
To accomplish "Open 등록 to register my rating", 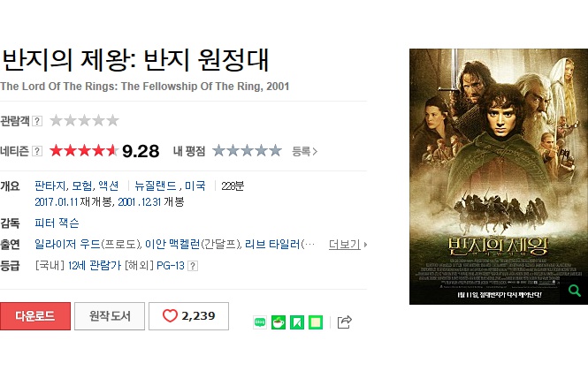I will click(304, 151).
